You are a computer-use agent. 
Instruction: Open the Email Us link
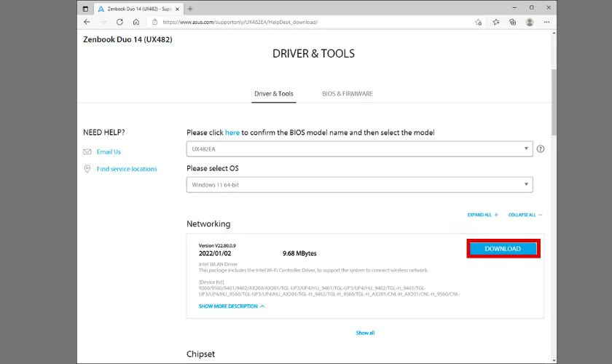pos(109,151)
